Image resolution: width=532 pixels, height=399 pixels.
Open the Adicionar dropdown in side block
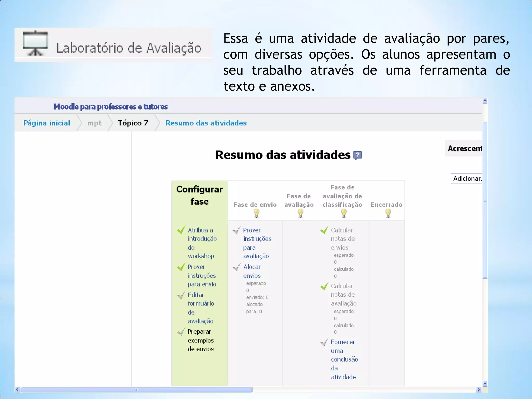[467, 178]
